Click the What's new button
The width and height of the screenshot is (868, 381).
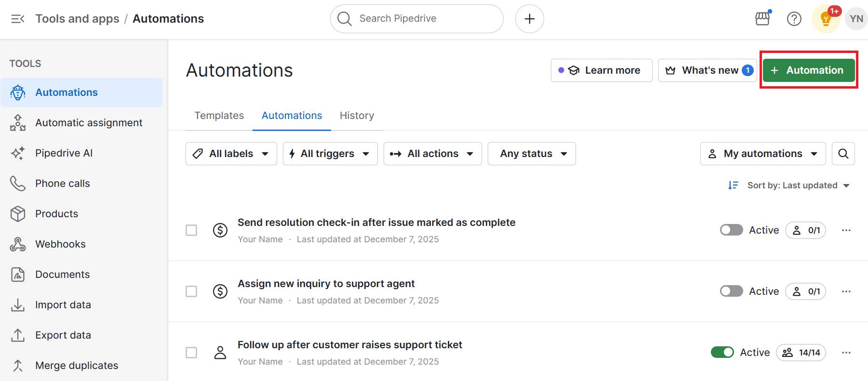[x=708, y=70]
